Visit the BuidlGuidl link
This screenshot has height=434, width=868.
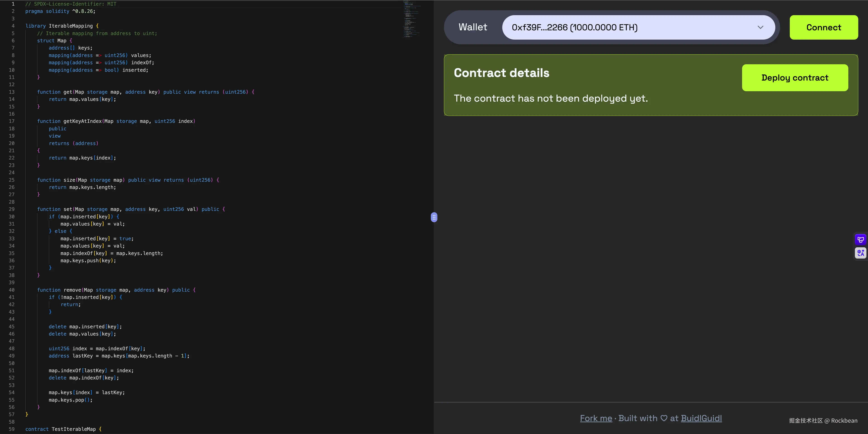(x=702, y=418)
